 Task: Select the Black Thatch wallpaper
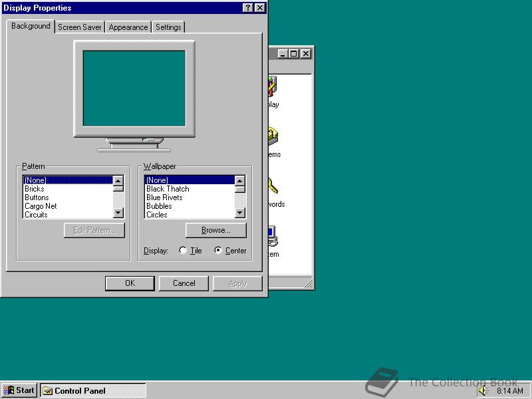tap(167, 189)
